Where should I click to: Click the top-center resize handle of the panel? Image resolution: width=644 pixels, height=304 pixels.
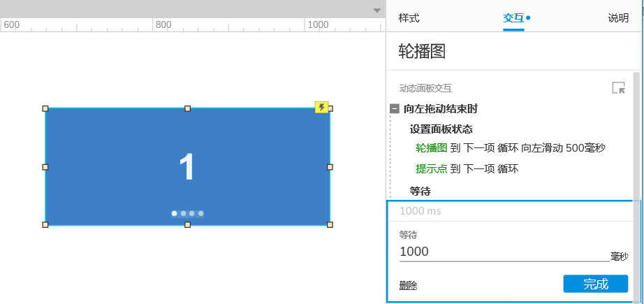coord(188,108)
